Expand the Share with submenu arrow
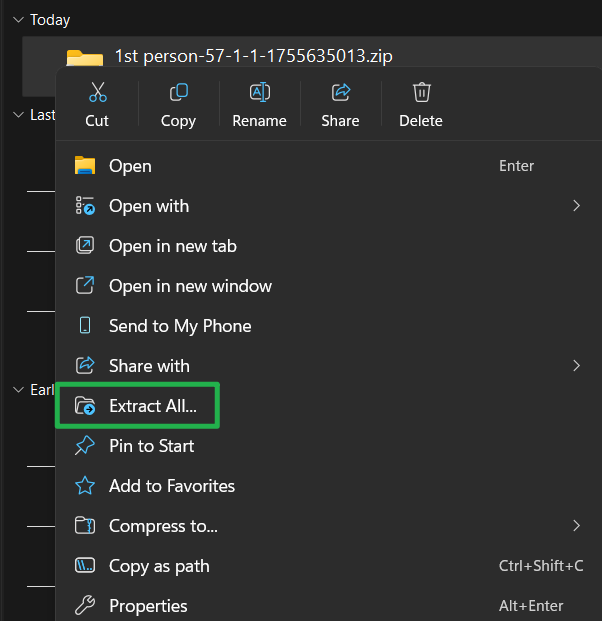Screen dimensions: 602x621 pyautogui.click(x=576, y=366)
